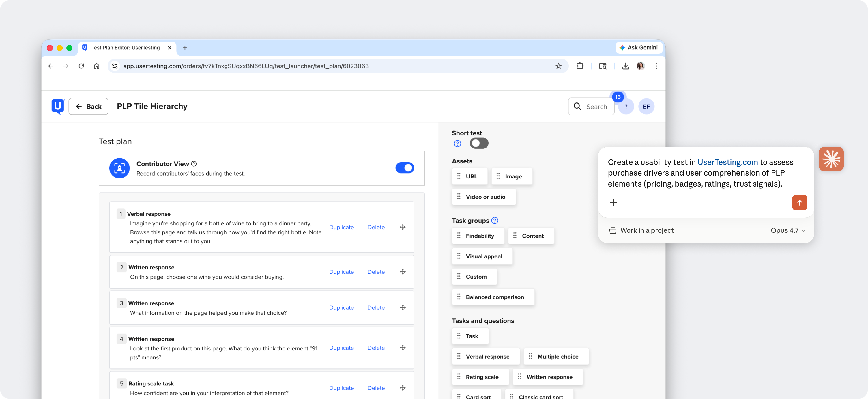Click the browser forward arrow

[66, 66]
